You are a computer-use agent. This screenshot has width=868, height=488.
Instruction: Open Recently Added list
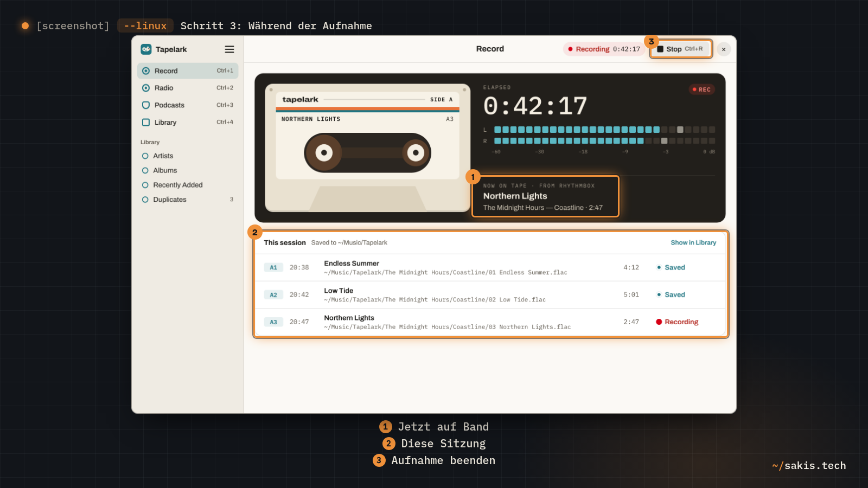pos(188,185)
